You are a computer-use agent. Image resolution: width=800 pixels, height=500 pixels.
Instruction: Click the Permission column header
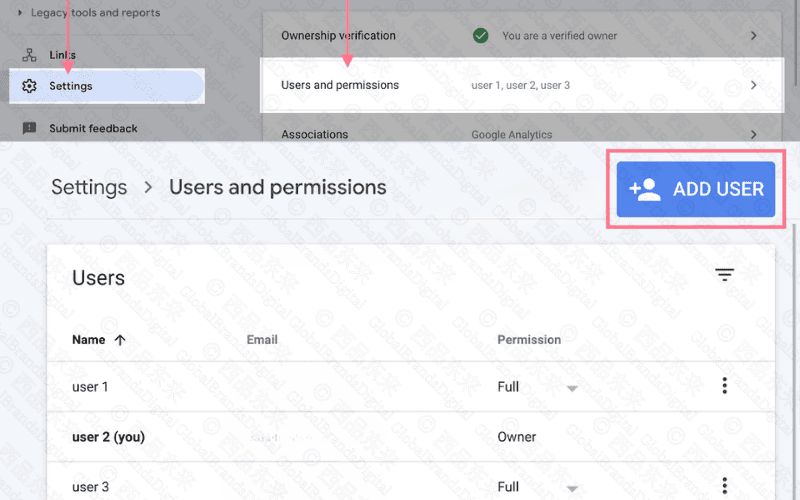(x=529, y=340)
